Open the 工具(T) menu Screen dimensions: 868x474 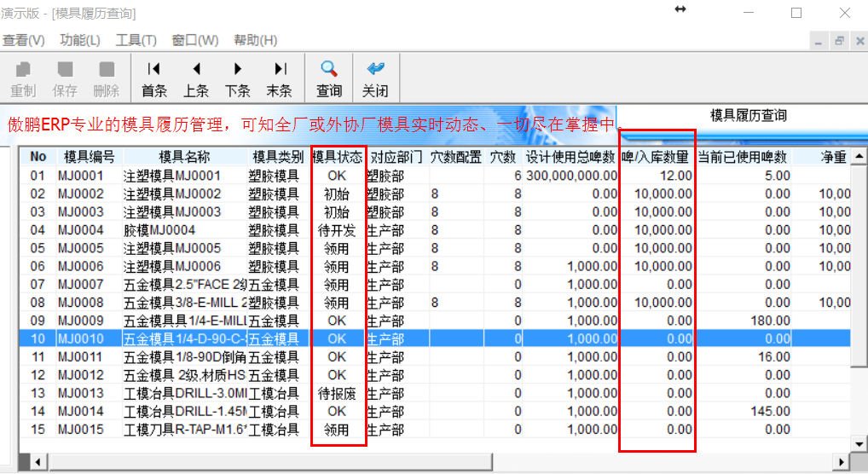(x=136, y=40)
